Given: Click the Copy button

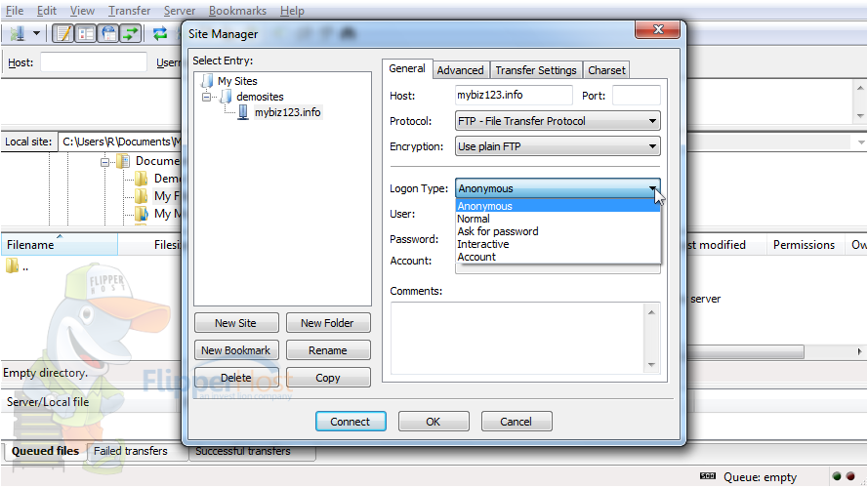Looking at the screenshot, I should pyautogui.click(x=328, y=378).
